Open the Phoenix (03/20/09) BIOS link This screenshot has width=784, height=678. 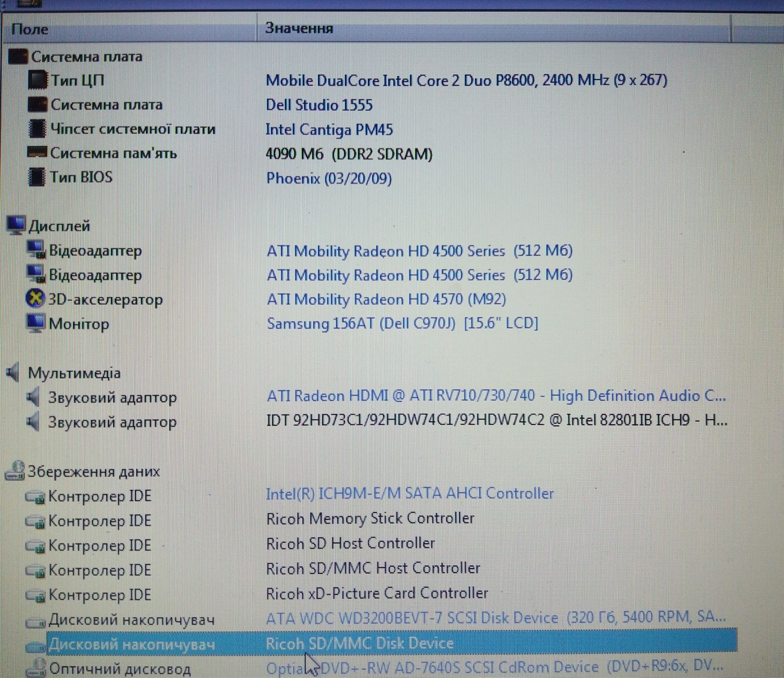[x=329, y=178]
